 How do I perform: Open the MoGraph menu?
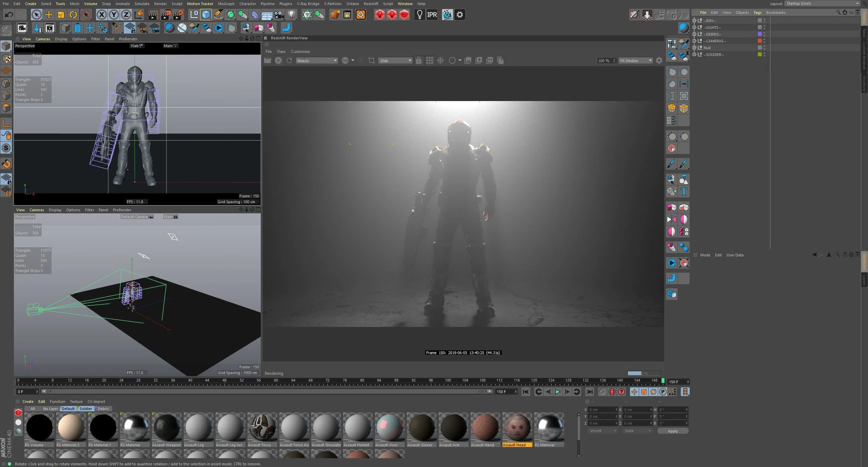(226, 4)
